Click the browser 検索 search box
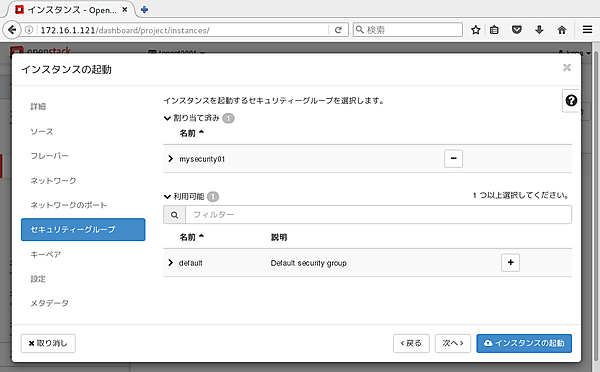The width and height of the screenshot is (600, 372). 408,30
